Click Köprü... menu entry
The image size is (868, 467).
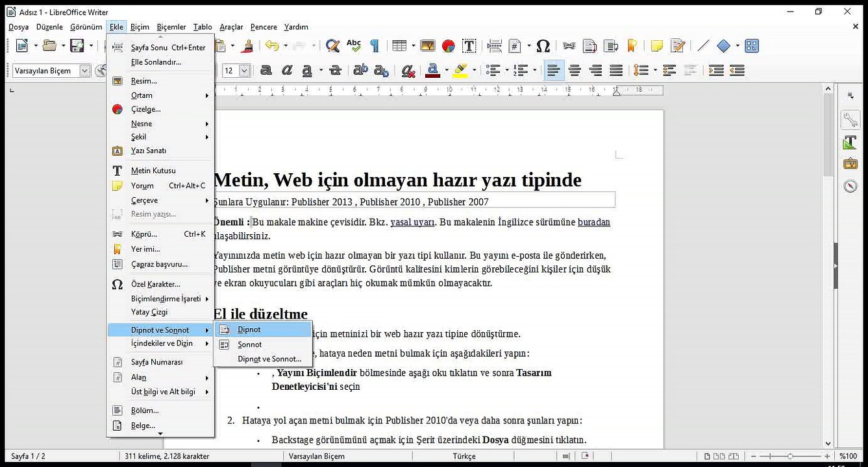pos(160,234)
